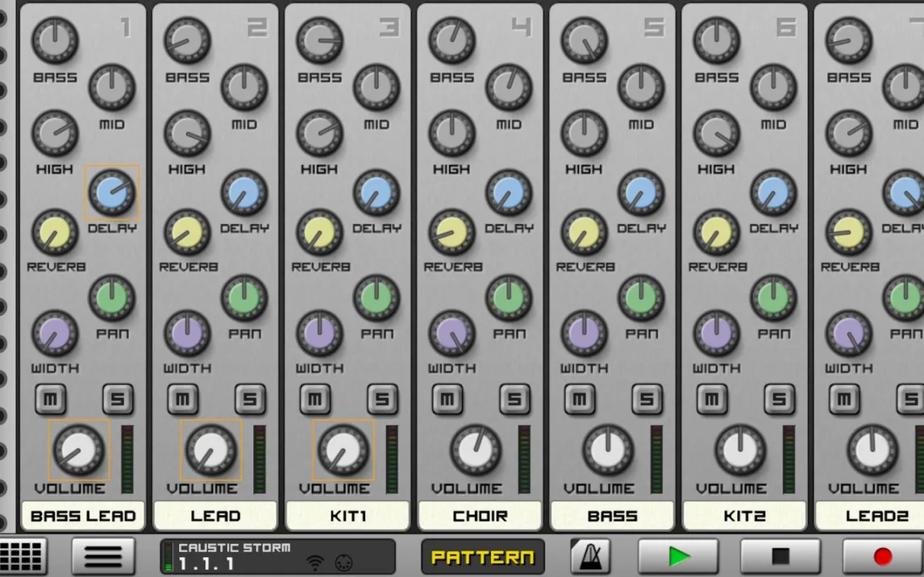Viewport: 924px width, 577px height.
Task: Click the Caustic Storm song position display
Action: 234,556
